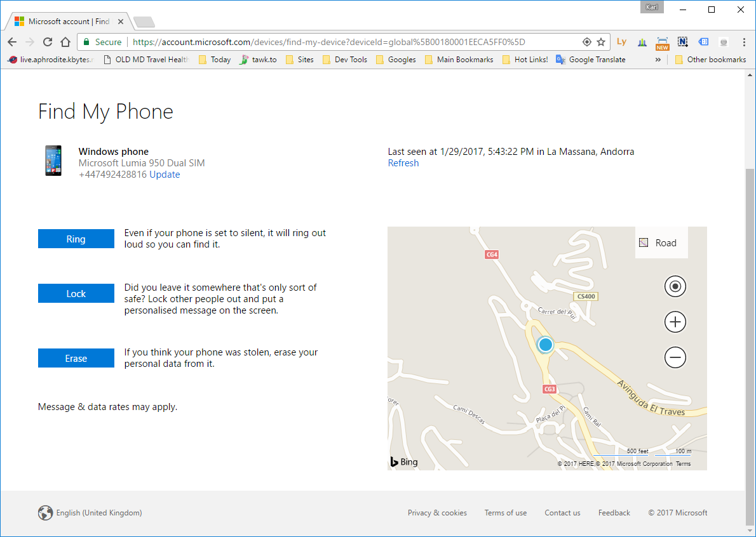Screen dimensions: 756x537
Task: Zoom out on the map
Action: pyautogui.click(x=675, y=357)
